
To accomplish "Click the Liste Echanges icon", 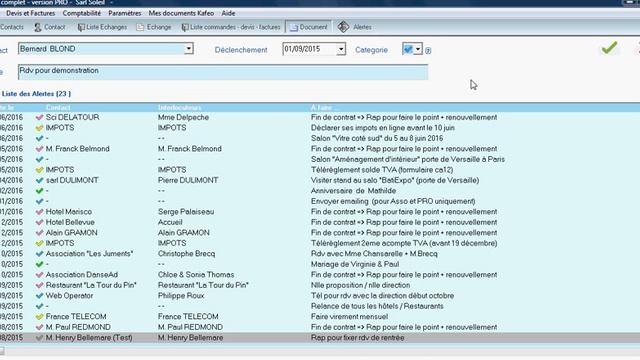I will (81, 27).
